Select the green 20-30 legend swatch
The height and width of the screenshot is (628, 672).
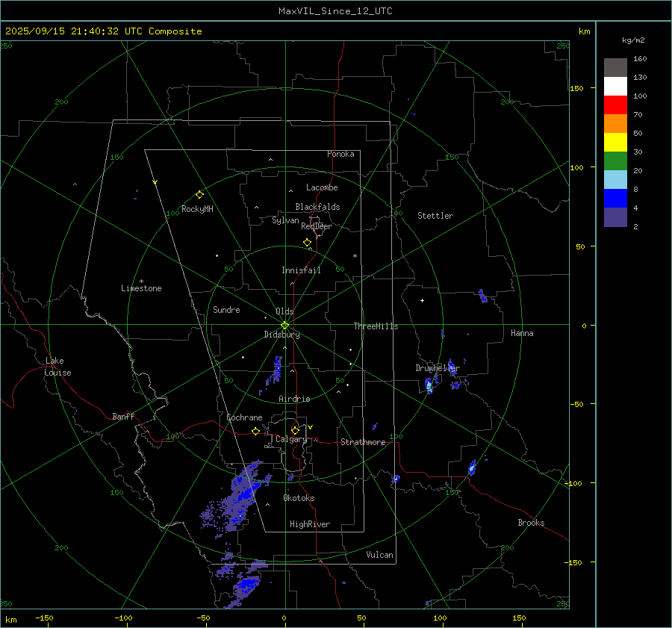coord(615,161)
